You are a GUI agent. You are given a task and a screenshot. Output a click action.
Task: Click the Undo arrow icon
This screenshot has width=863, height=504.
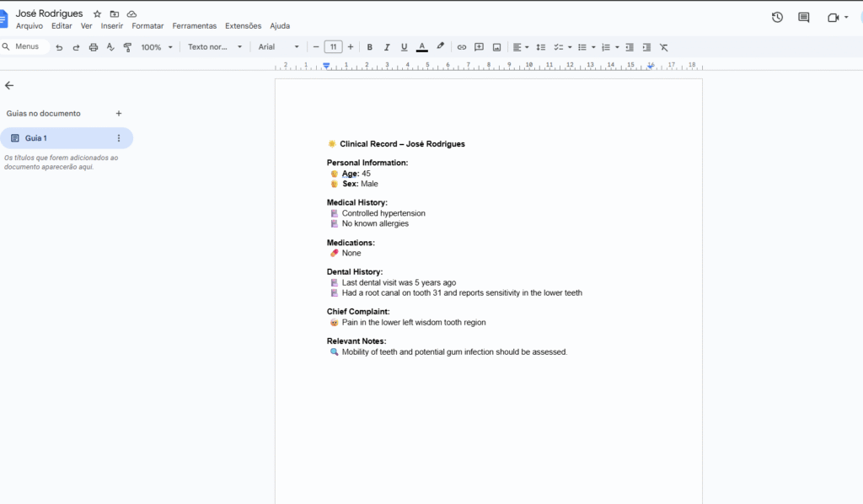(x=59, y=47)
